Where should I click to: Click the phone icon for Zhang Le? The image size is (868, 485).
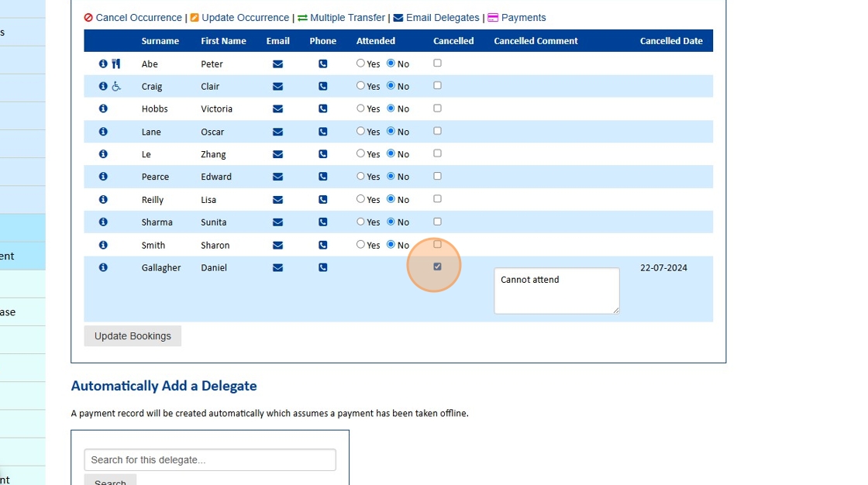click(x=322, y=154)
